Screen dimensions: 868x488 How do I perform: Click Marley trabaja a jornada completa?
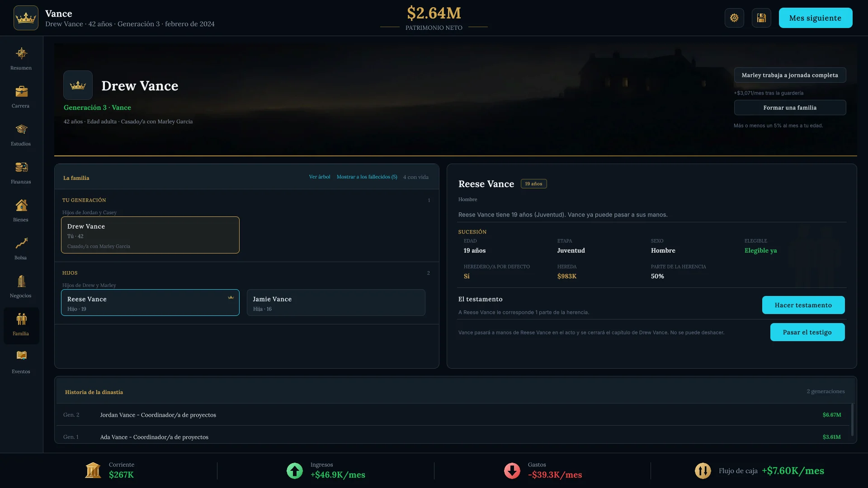click(790, 75)
